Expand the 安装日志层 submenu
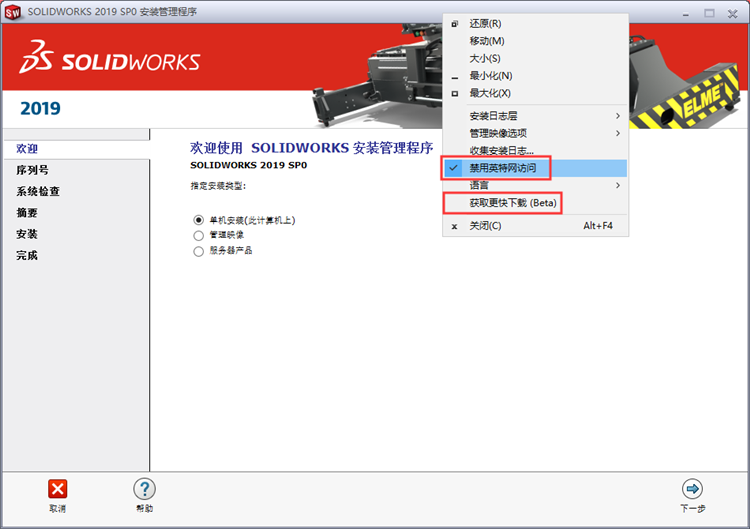750x529 pixels. [x=535, y=116]
